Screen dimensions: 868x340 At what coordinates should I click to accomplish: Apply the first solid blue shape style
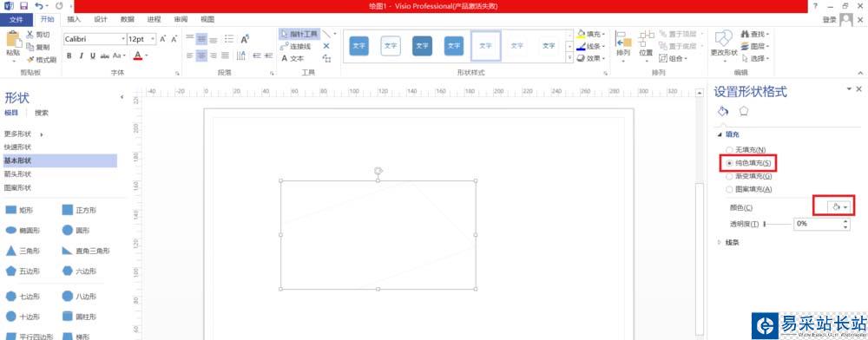click(358, 46)
